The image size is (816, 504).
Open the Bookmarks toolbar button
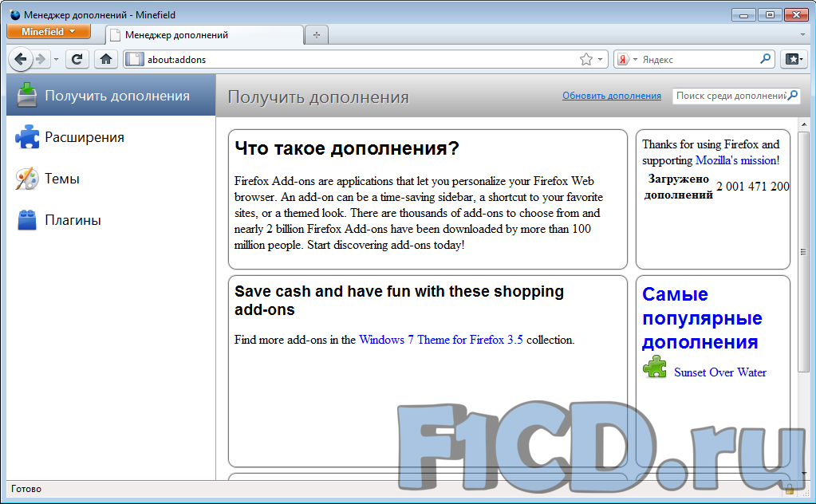794,59
